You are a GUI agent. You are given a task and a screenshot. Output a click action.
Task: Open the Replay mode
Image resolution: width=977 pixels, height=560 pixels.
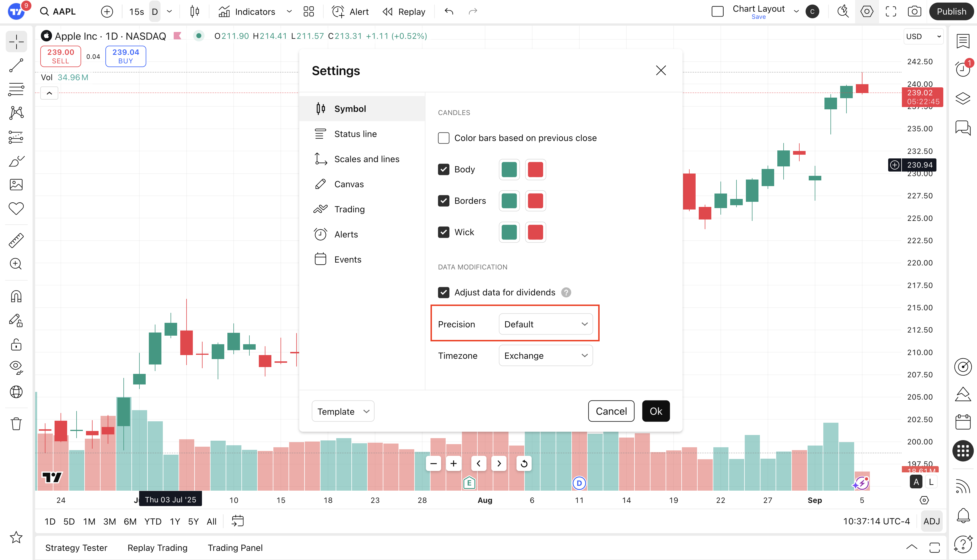coord(404,11)
